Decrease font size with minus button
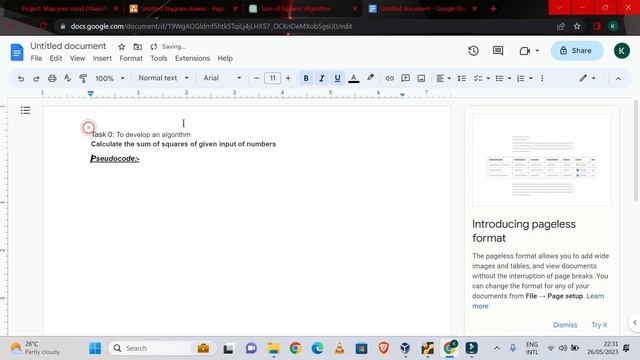 256,78
